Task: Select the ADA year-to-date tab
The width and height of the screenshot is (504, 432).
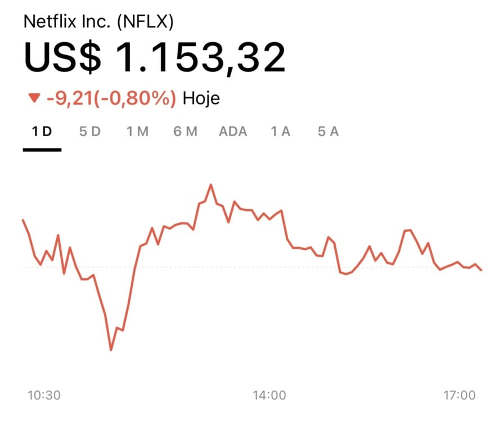Action: pos(233,132)
